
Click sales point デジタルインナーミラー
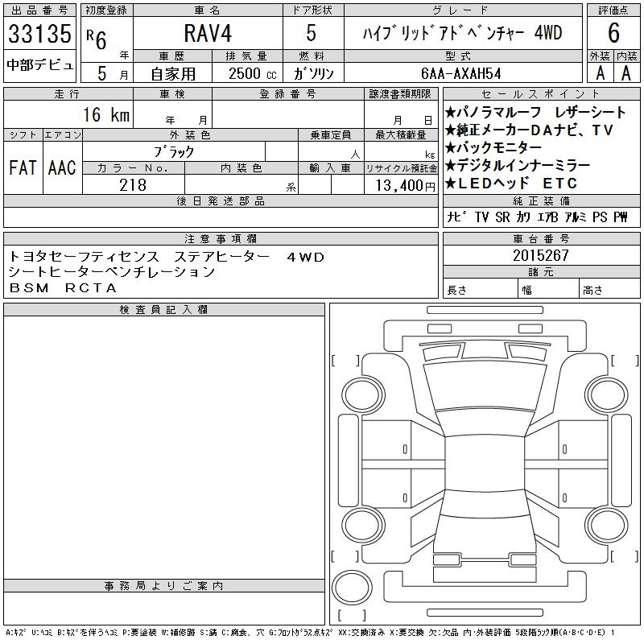[x=518, y=166]
